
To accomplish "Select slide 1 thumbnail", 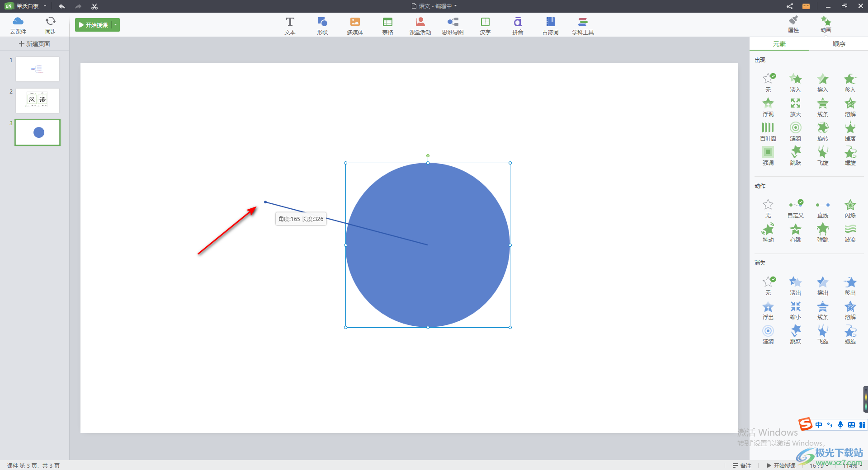I will coord(38,69).
